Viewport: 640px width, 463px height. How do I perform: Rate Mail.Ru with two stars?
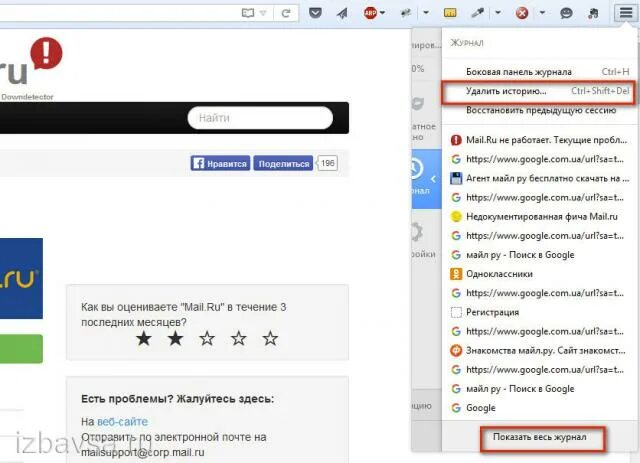coord(175,338)
